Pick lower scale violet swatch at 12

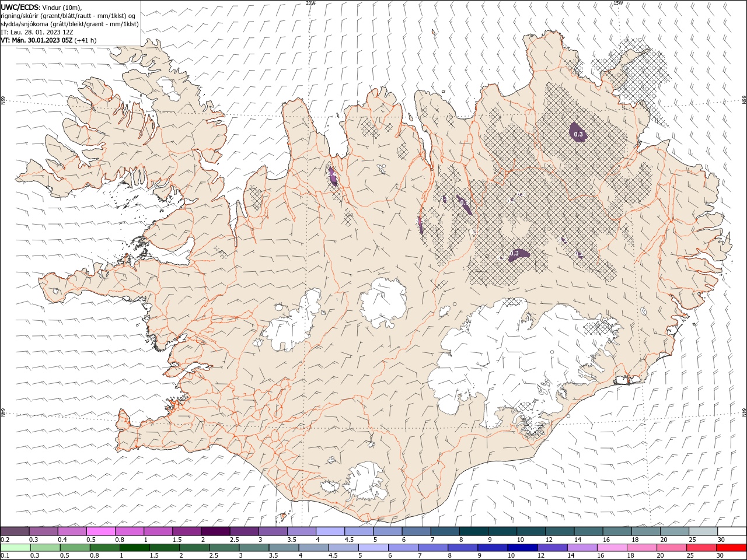coord(552,548)
